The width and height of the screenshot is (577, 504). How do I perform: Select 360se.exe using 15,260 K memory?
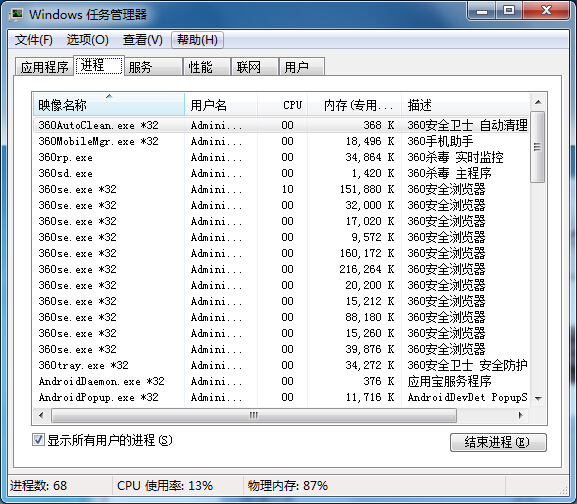pyautogui.click(x=281, y=333)
